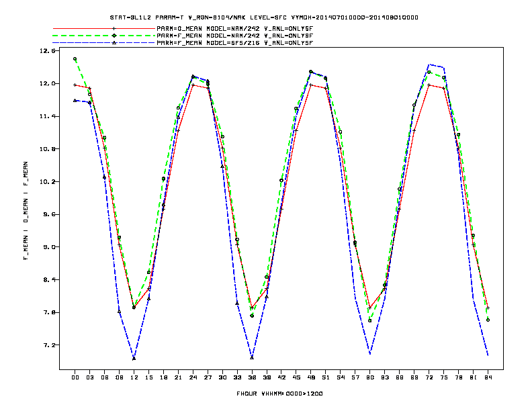Image resolution: width=532 pixels, height=411 pixels.
Task: Select the green F_MEAN NAM/242 legend label
Action: [x=234, y=36]
